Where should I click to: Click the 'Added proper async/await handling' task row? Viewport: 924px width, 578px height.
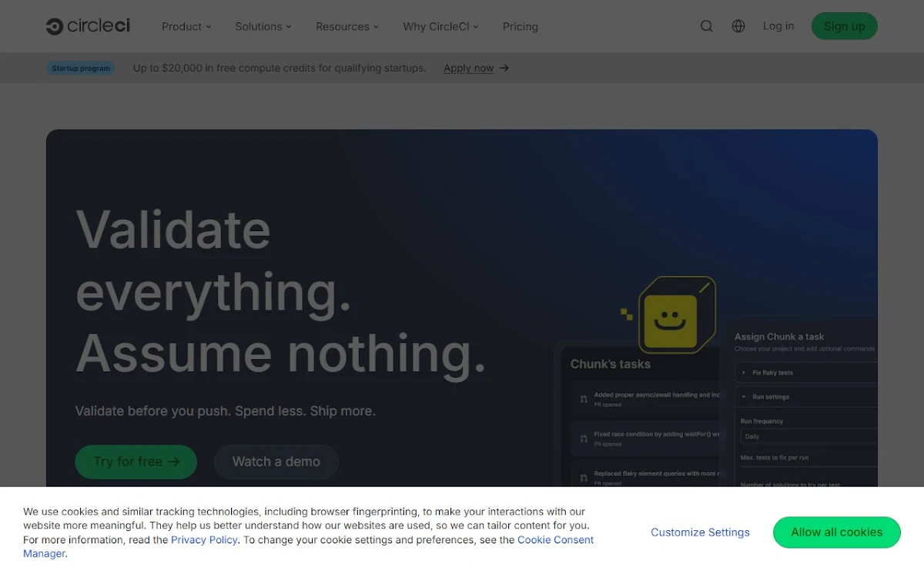pos(647,399)
